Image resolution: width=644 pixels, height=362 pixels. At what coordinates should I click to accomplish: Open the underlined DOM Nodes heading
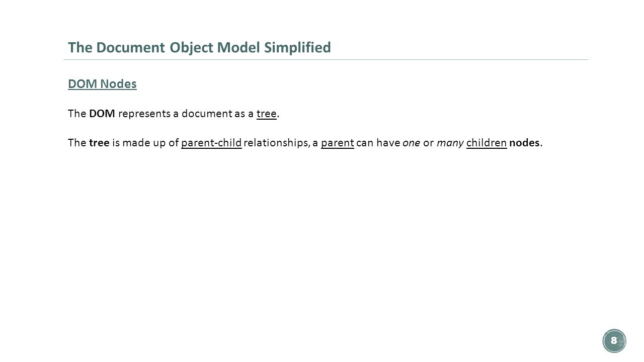point(102,84)
